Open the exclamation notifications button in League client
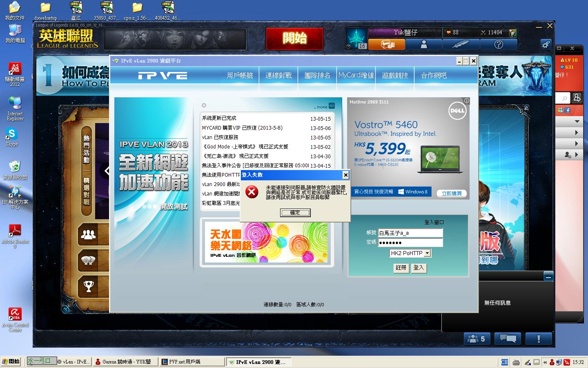 click(x=539, y=339)
